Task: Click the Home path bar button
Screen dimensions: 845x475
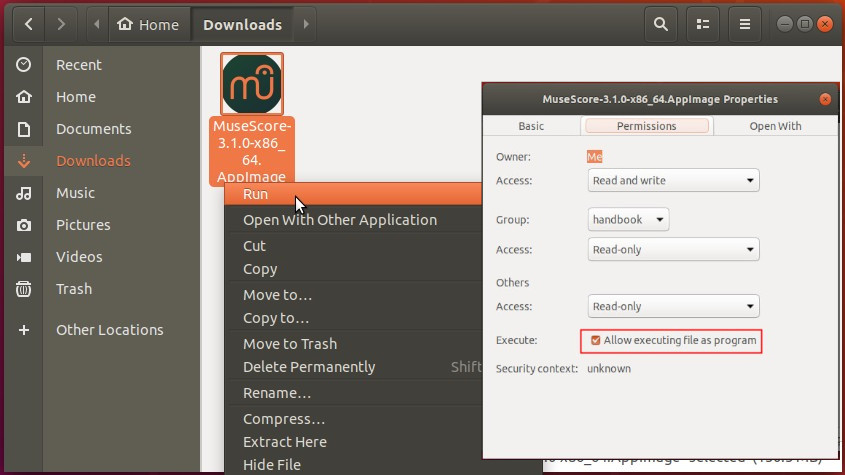Action: coord(149,24)
